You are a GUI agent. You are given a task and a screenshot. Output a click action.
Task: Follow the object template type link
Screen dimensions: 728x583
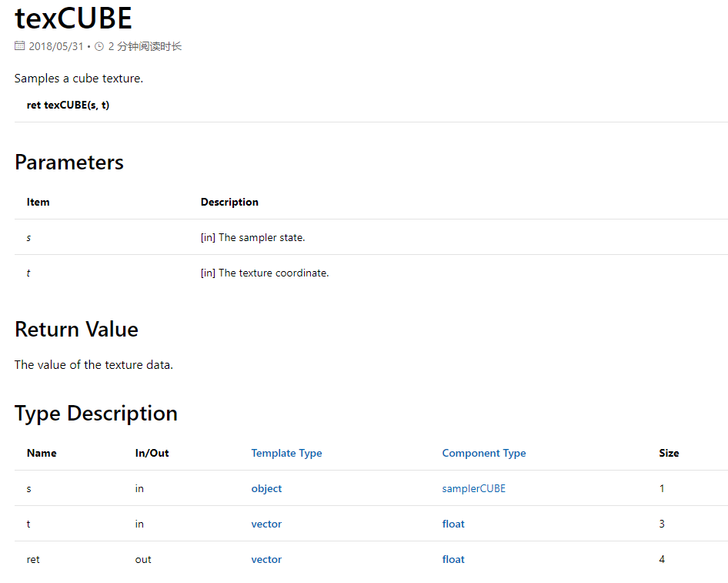(266, 489)
